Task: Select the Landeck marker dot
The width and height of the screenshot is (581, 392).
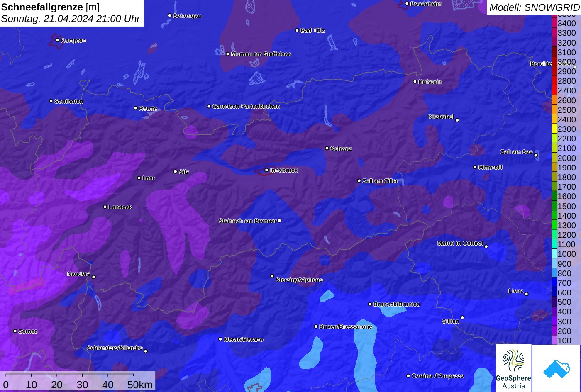Action: [105, 207]
